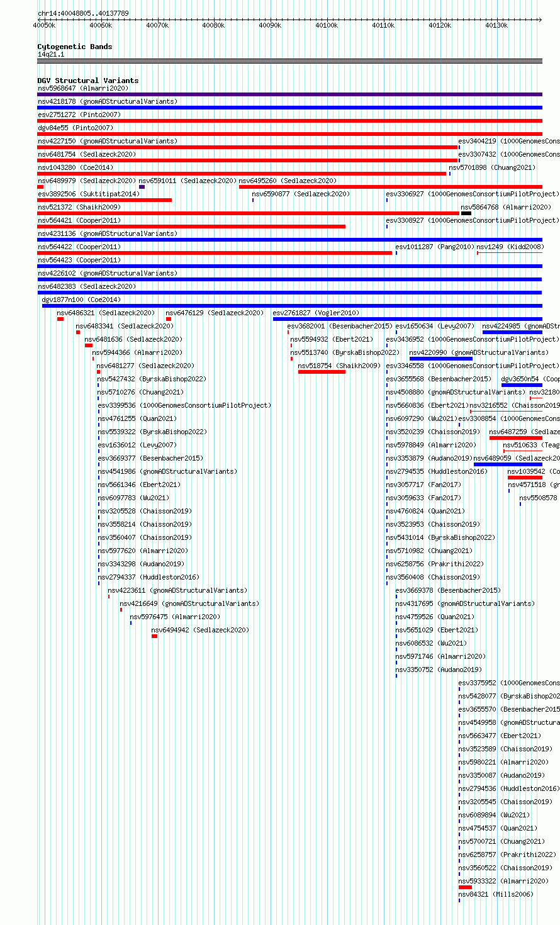Screen dimensions: 560x925
Task: Click nsv6483341 (Sedlazeck2020) label
Action: pyautogui.click(x=125, y=326)
